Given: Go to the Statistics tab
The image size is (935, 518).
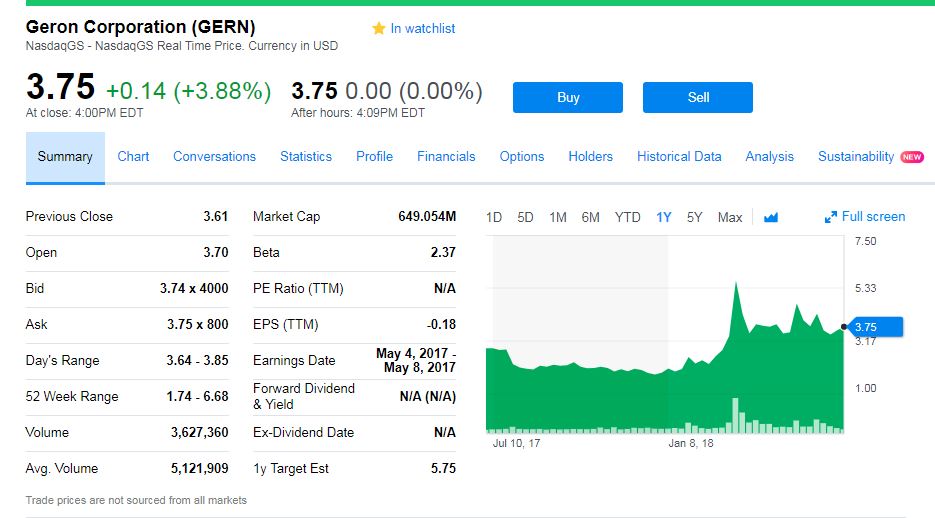Looking at the screenshot, I should coord(306,156).
